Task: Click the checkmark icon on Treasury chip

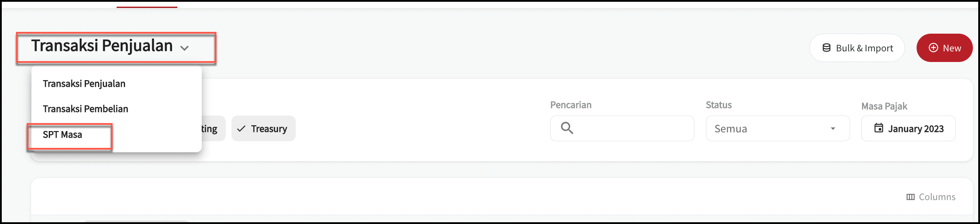Action: click(x=241, y=129)
